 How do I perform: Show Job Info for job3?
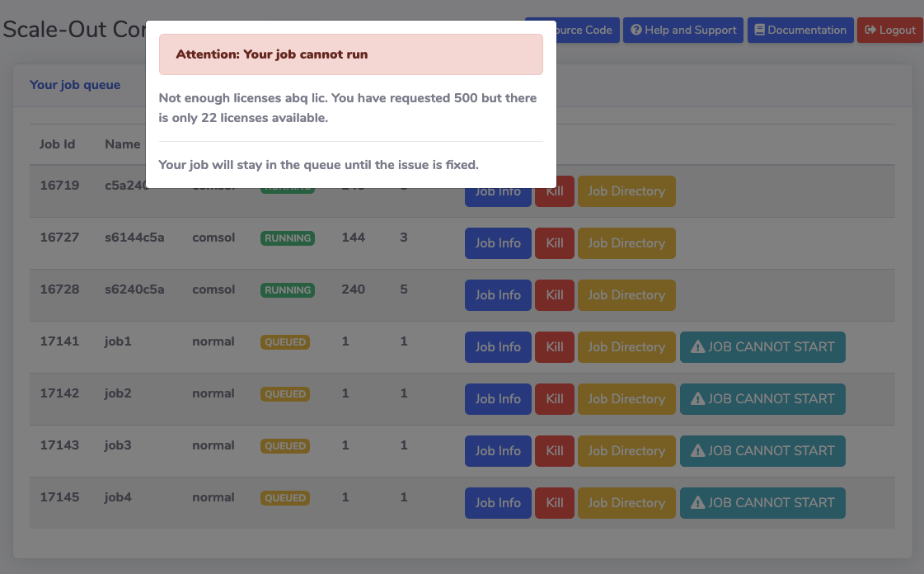pyautogui.click(x=498, y=451)
